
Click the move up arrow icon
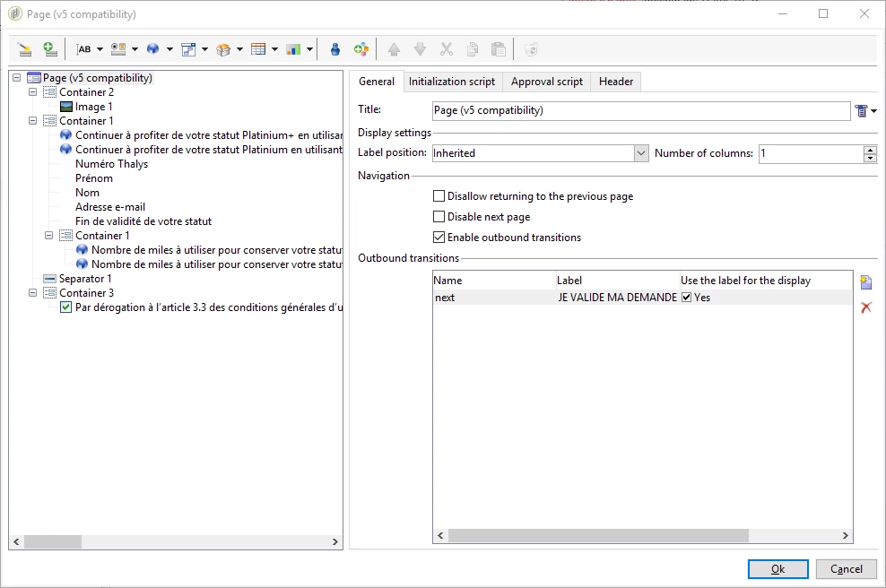coord(394,49)
